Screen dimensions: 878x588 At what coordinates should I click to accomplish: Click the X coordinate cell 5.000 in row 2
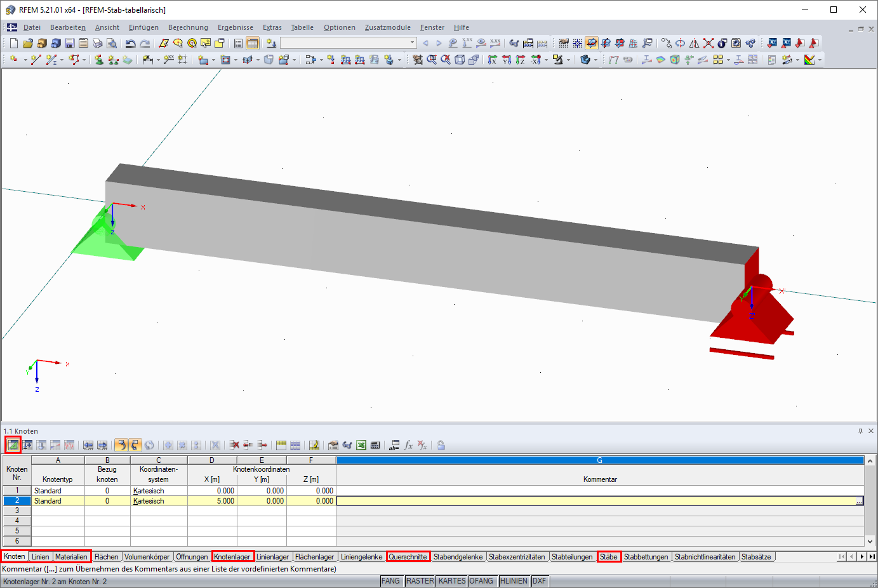coord(212,501)
